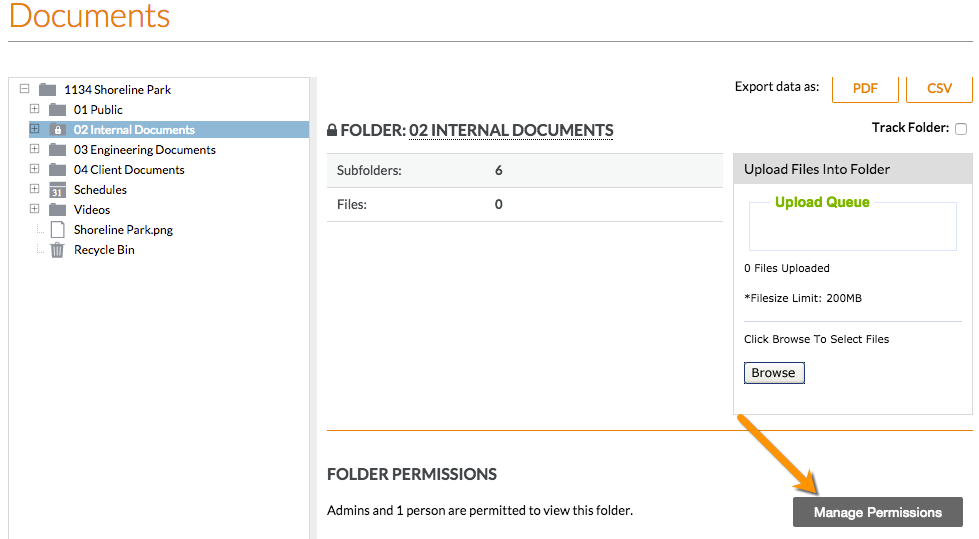The height and width of the screenshot is (539, 979).
Task: Click the 'Subfolders:' row label
Action: click(369, 171)
